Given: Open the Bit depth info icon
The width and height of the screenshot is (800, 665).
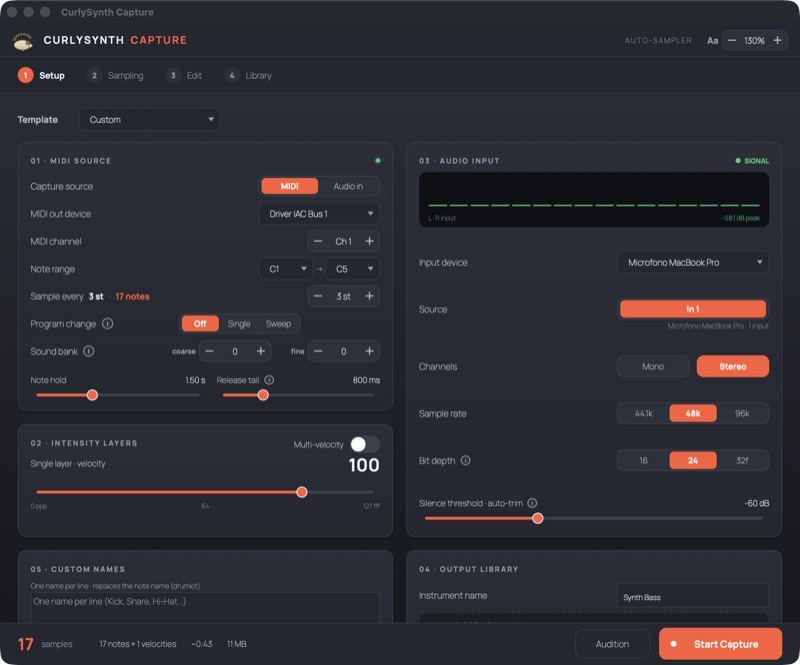Looking at the screenshot, I should 465,460.
